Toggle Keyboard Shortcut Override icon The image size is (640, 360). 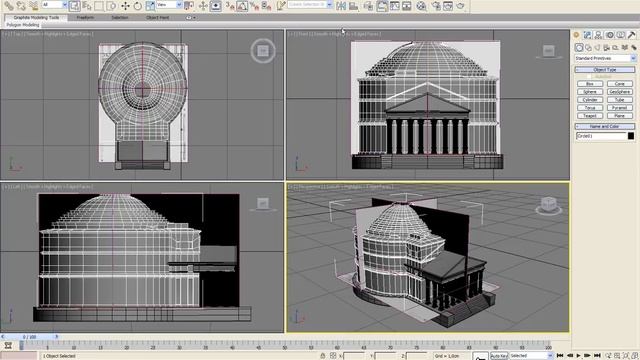[x=216, y=6]
